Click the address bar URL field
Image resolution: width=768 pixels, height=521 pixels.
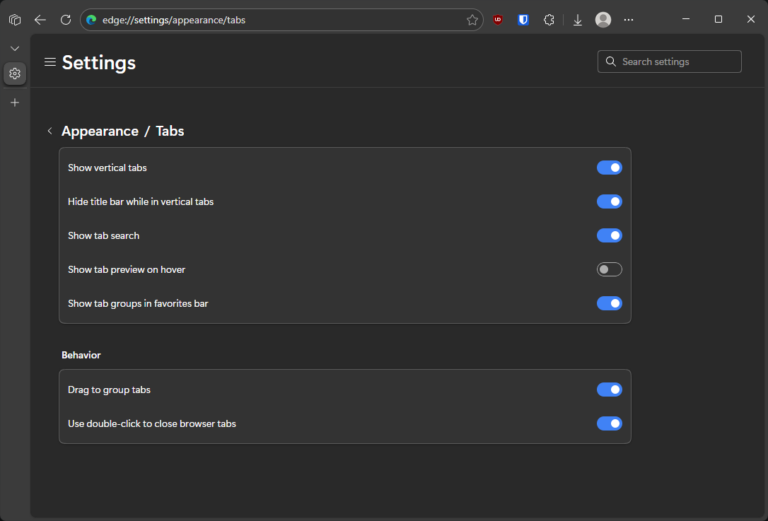(282, 20)
